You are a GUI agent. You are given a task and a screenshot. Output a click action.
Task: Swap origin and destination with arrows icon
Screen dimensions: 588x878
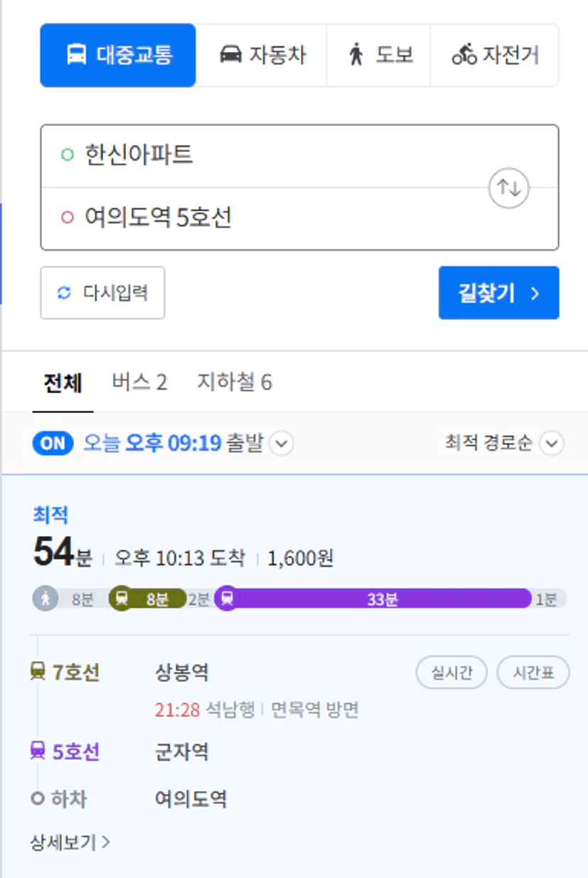(508, 188)
